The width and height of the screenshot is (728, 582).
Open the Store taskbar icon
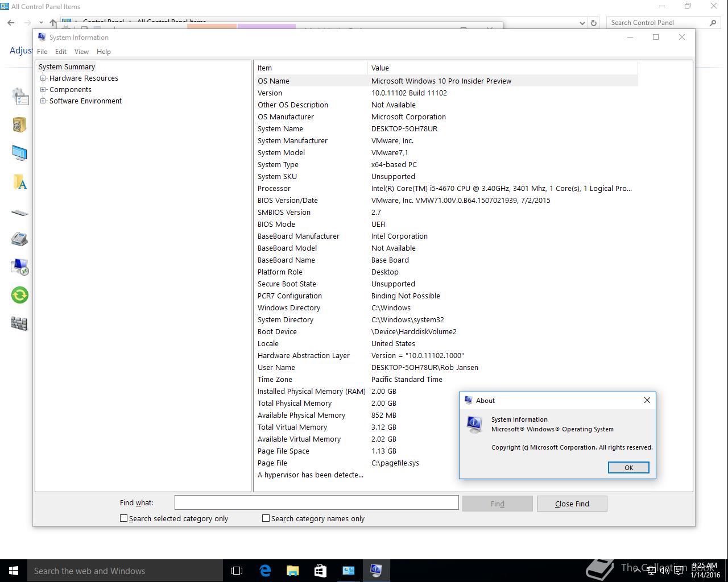click(320, 571)
